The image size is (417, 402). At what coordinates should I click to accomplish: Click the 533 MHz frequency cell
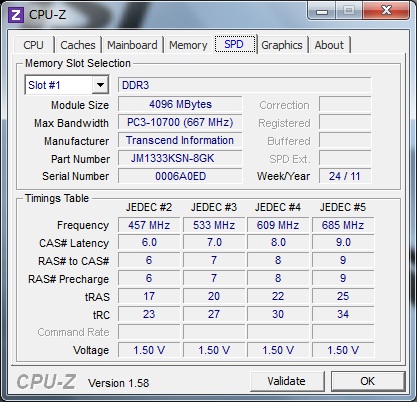point(214,225)
